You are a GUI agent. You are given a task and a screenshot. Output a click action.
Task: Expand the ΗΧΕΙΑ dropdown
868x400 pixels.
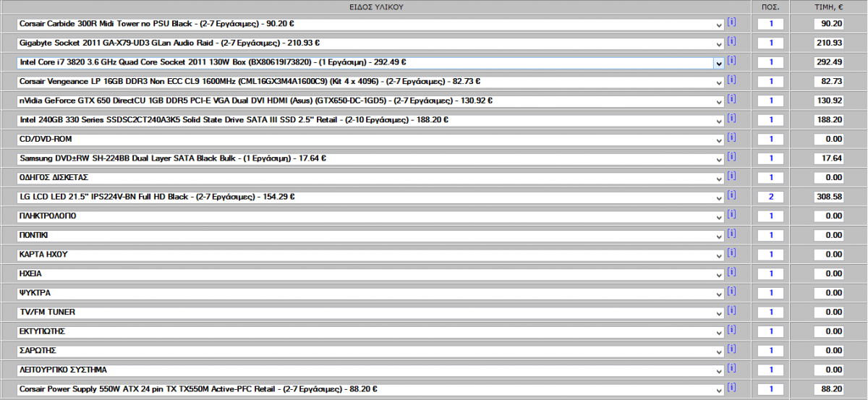pyautogui.click(x=370, y=273)
